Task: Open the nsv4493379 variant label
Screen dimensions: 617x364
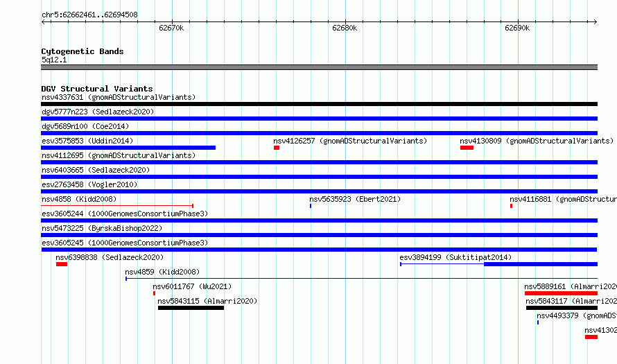Action: coord(577,315)
